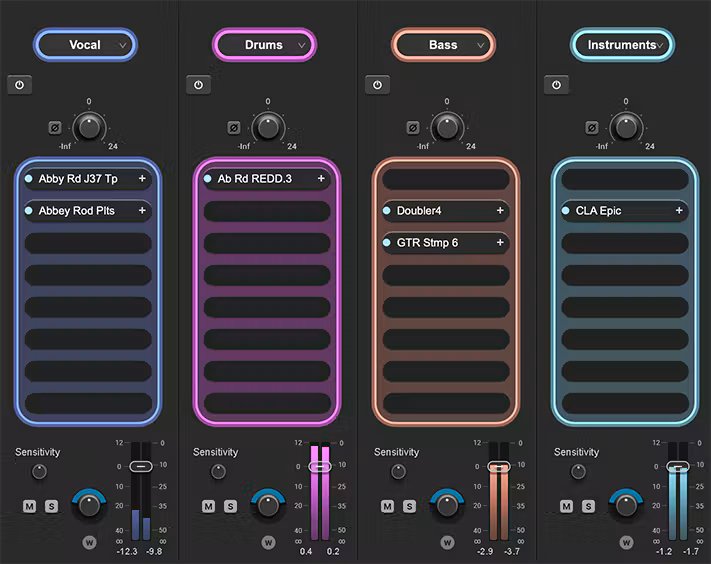Open the Drums stem dropdown
The height and width of the screenshot is (564, 711).
tap(264, 45)
